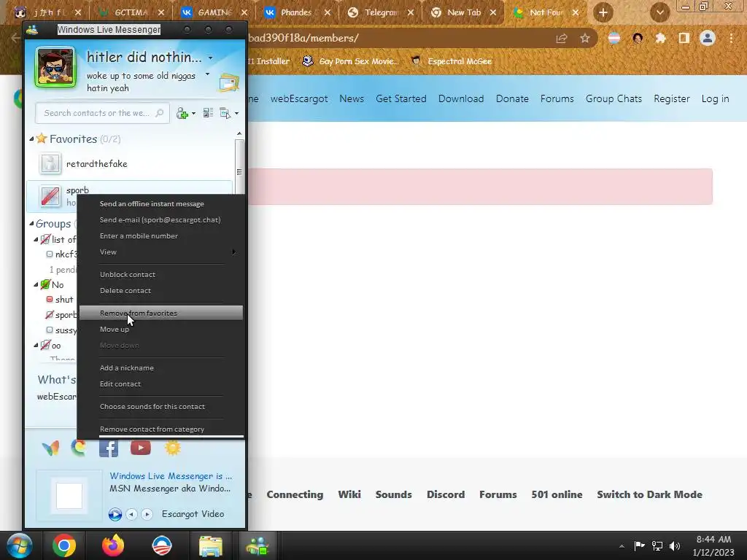Choose Move up in context menu
Screen dimensions: 747x560
115,329
